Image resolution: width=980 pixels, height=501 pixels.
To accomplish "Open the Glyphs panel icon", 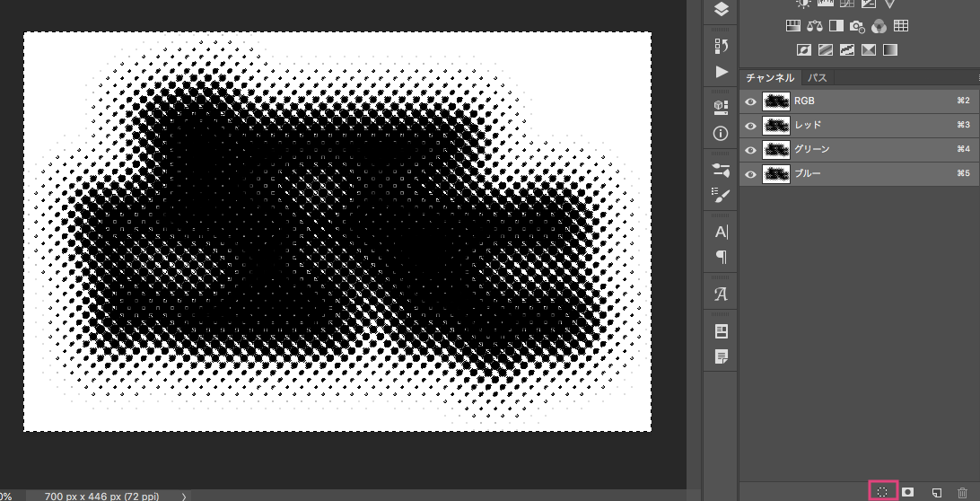I will [722, 294].
